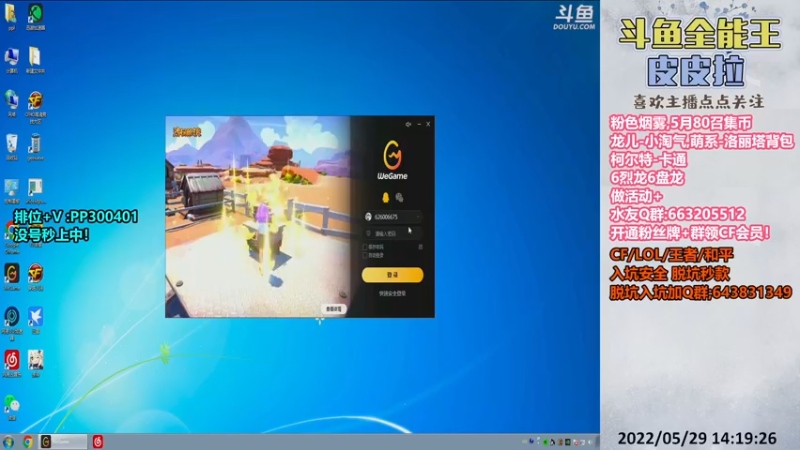Screen dimensions: 800x450
Task: Open the CrossFire shortcut beside WeGame icon
Action: tap(35, 277)
